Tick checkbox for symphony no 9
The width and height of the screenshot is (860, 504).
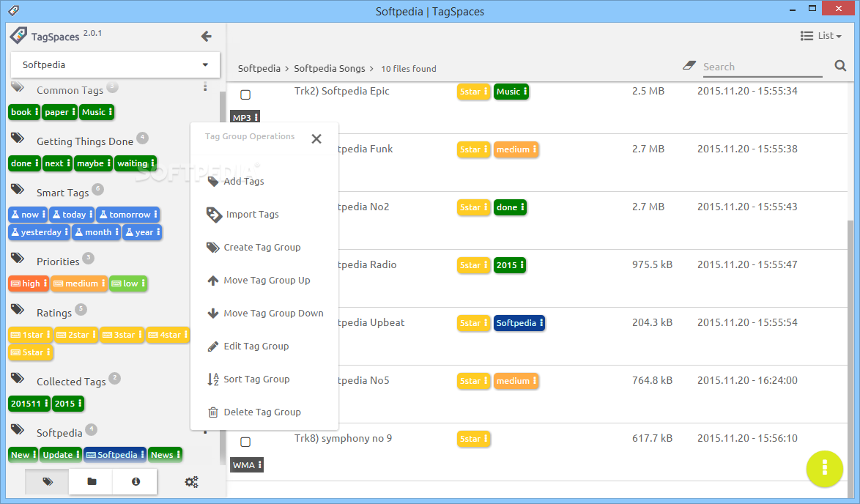click(x=245, y=442)
